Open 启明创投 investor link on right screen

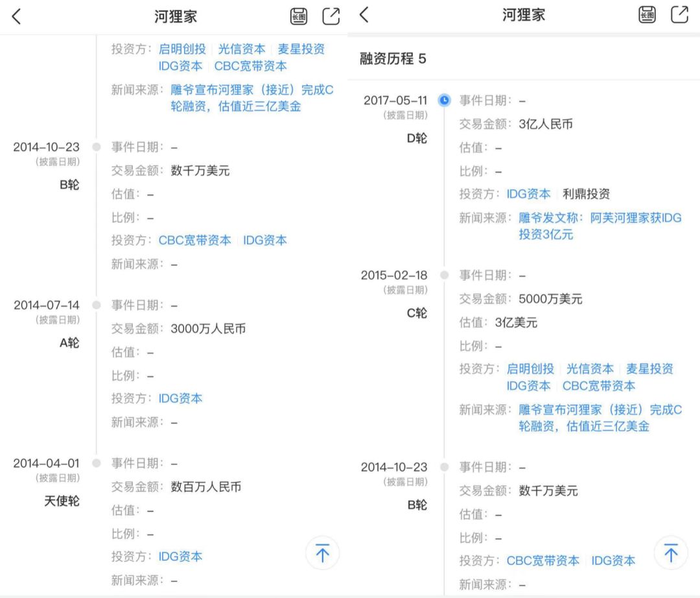530,369
